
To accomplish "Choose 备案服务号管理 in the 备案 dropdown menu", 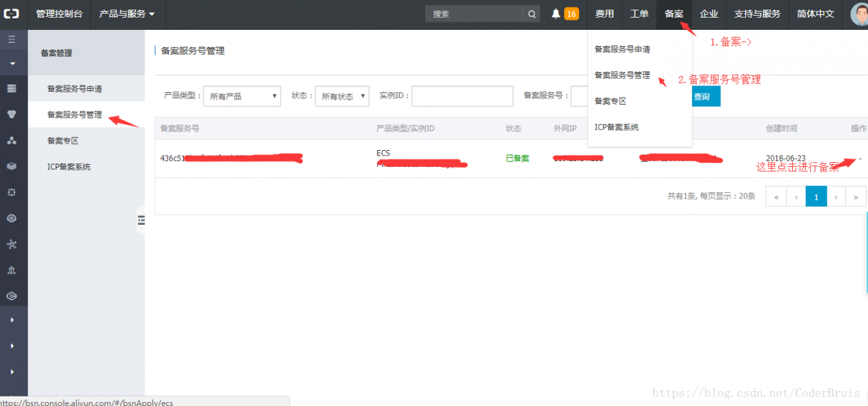I will (x=639, y=75).
